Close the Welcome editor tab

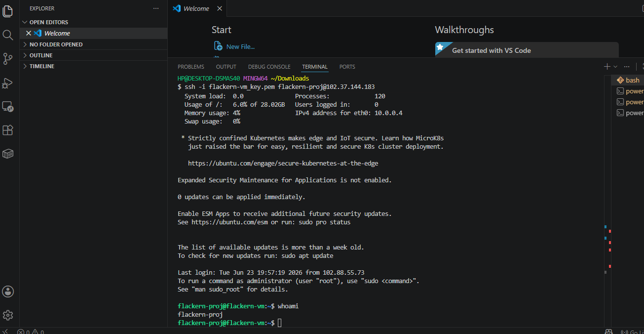pyautogui.click(x=220, y=8)
